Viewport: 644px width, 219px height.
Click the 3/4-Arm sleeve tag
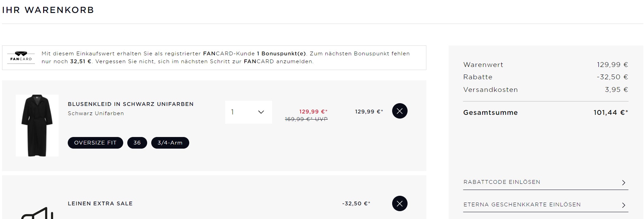pos(170,143)
